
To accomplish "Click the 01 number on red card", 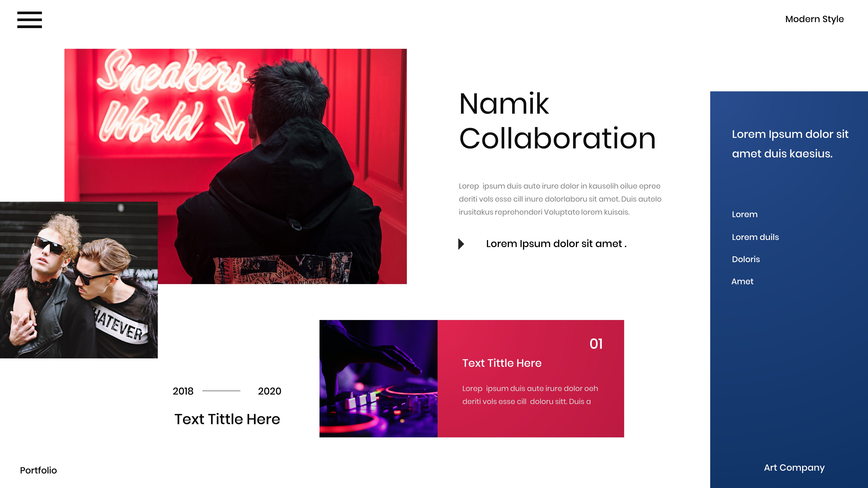I will point(596,344).
